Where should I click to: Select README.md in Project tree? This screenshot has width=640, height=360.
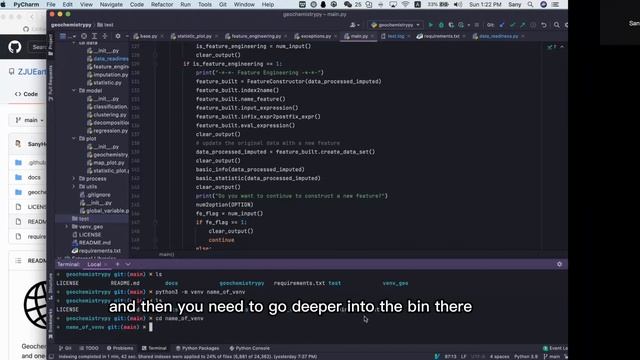coord(91,242)
